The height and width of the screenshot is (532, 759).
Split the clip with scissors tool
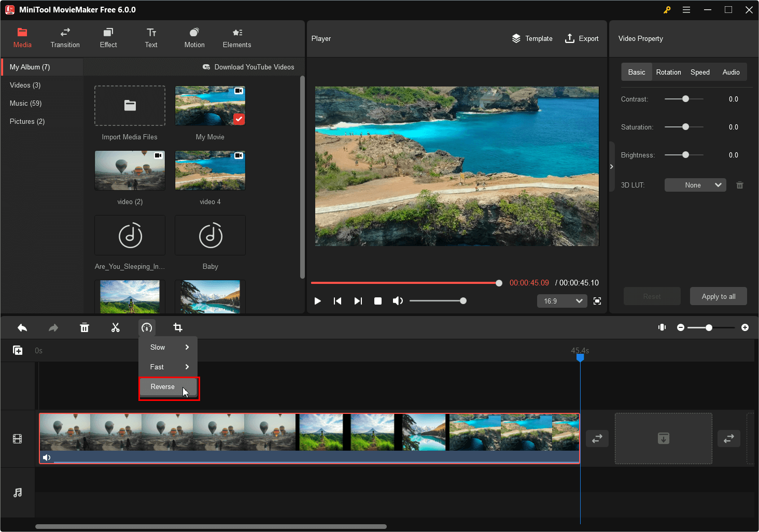(116, 328)
